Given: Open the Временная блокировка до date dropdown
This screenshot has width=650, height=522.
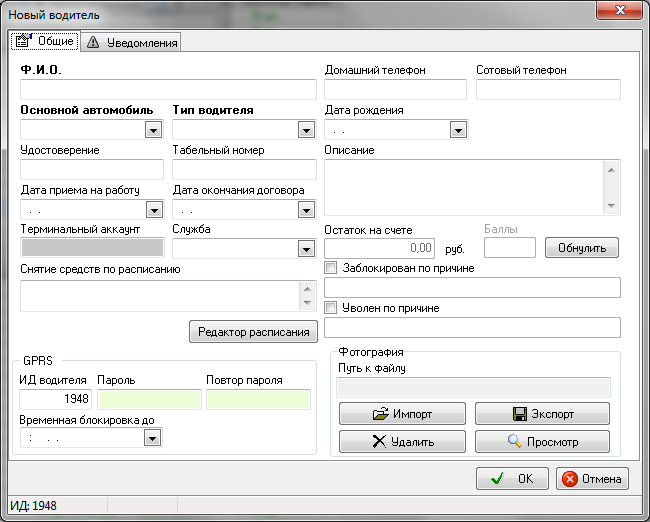Looking at the screenshot, I should 154,437.
